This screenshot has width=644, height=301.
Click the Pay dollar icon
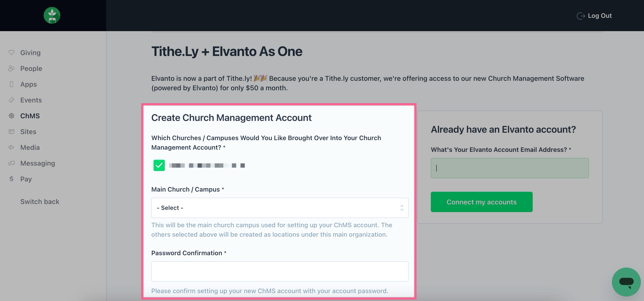coord(12,179)
